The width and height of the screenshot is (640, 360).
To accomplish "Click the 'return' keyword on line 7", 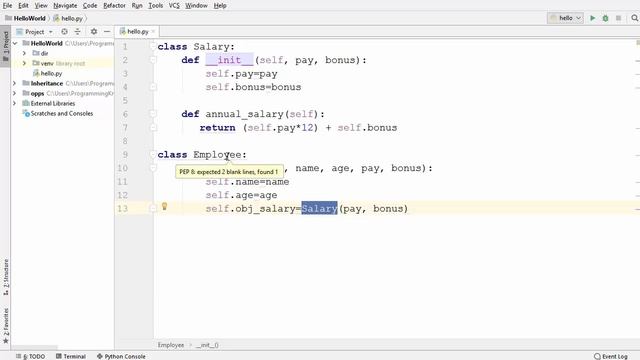I will pos(218,128).
